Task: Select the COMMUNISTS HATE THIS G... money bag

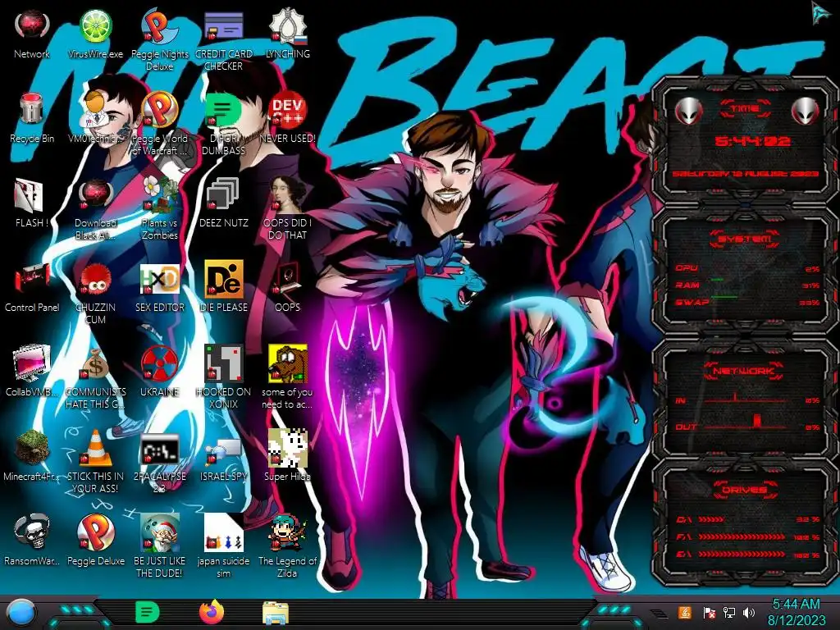Action: [95, 363]
